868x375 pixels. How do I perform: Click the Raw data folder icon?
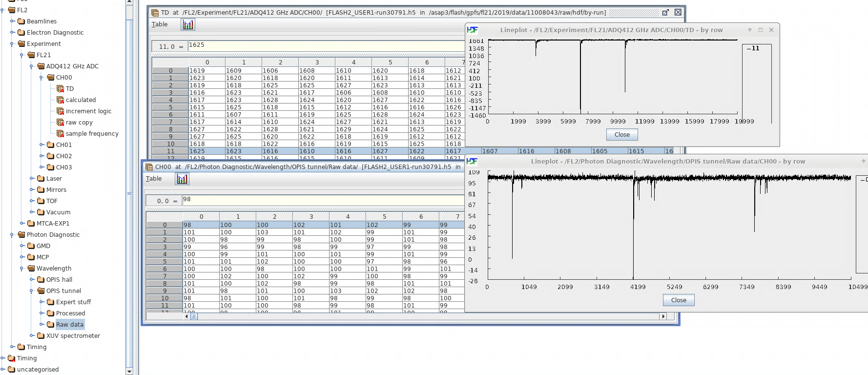click(x=50, y=324)
